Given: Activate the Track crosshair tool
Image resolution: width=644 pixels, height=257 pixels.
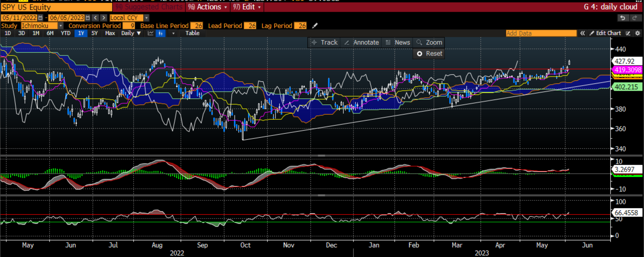Looking at the screenshot, I should 324,43.
